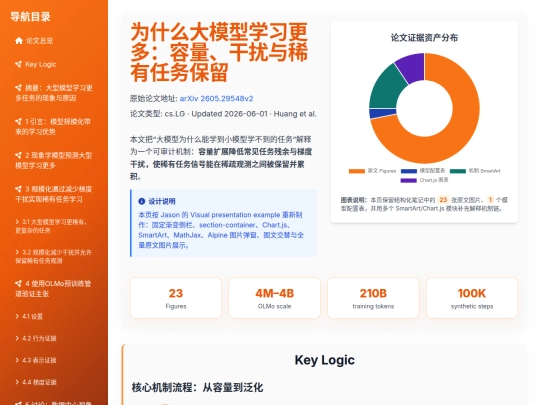Toggle 模型配置表 blue legend swatch
This screenshot has height=405, width=540.
[x=409, y=171]
